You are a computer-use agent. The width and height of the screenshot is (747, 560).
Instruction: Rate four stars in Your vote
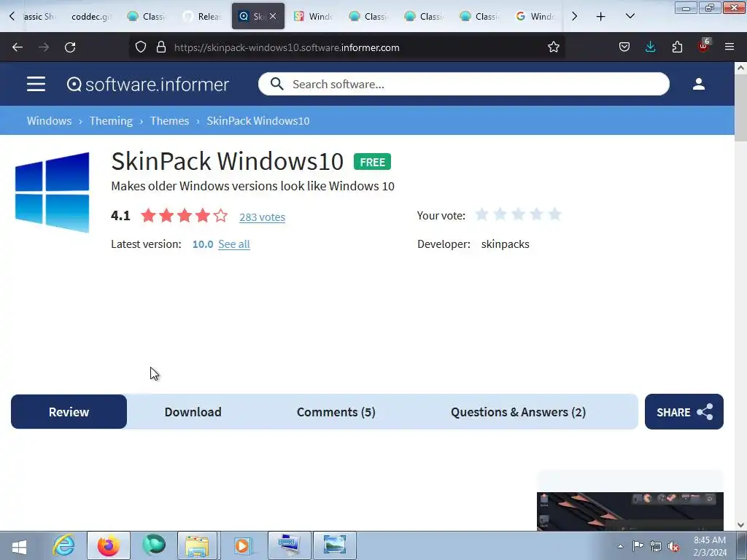click(x=536, y=215)
